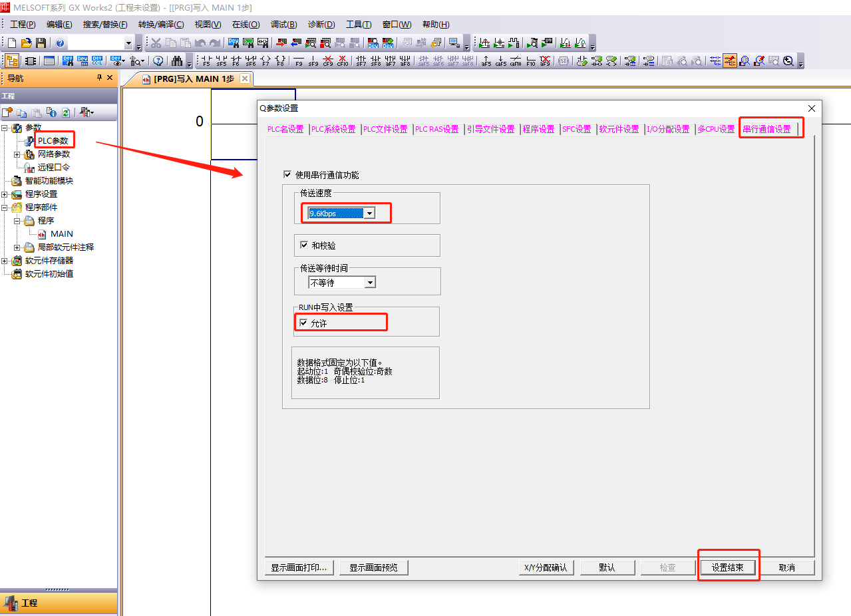
Task: Toggle 允许 under RUN中写入设置
Action: click(x=304, y=323)
